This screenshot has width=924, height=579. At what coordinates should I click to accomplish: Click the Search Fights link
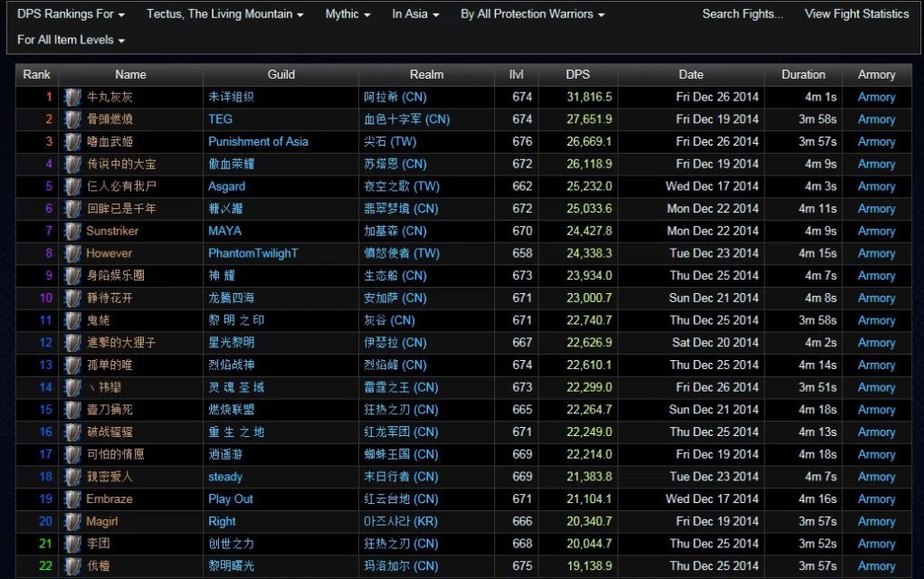point(742,14)
